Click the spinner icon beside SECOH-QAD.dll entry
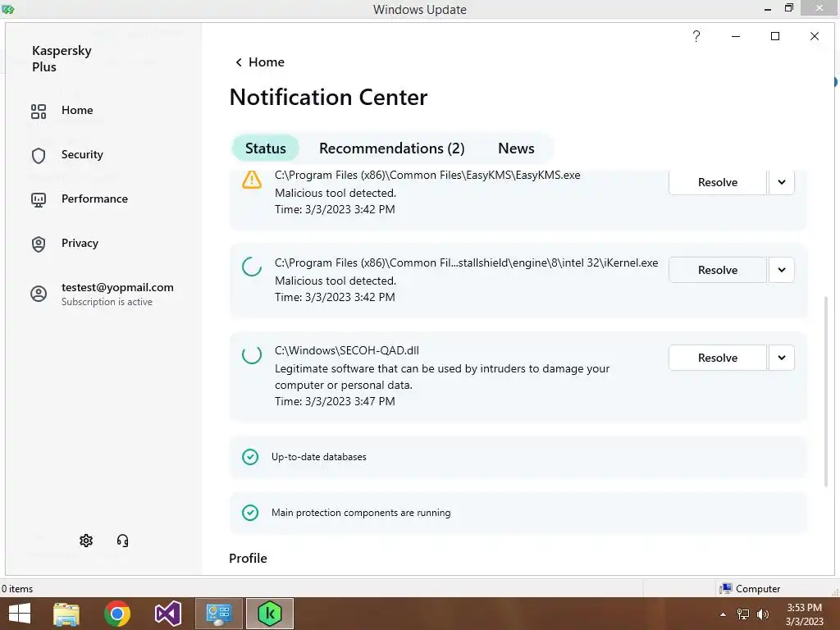 click(x=252, y=354)
